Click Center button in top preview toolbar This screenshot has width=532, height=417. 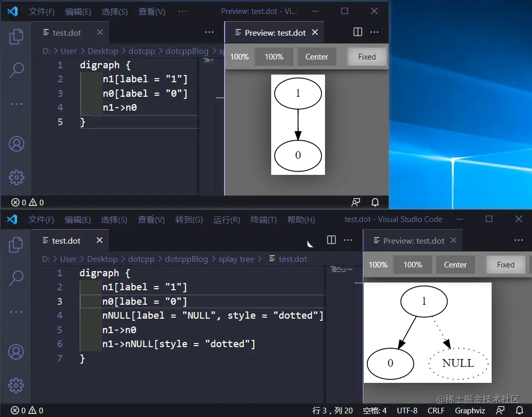point(317,57)
